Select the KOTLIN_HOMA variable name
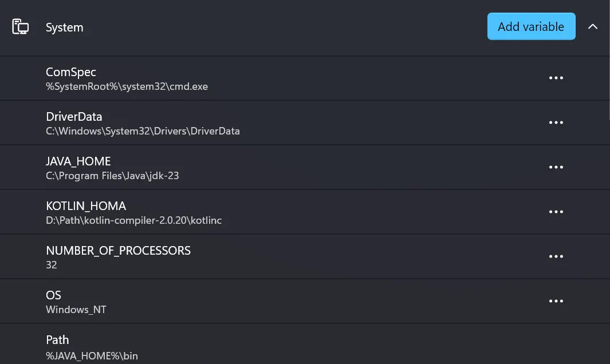 (86, 206)
